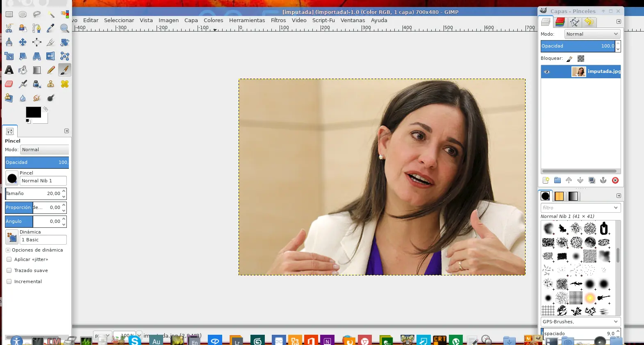Open the Capa menu
The width and height of the screenshot is (644, 345).
click(x=191, y=20)
